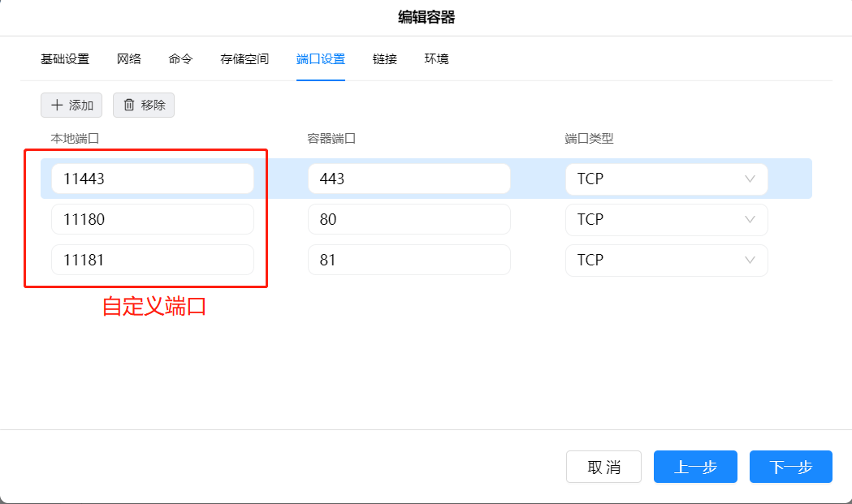Click the trash icon on 移除 button

(129, 105)
